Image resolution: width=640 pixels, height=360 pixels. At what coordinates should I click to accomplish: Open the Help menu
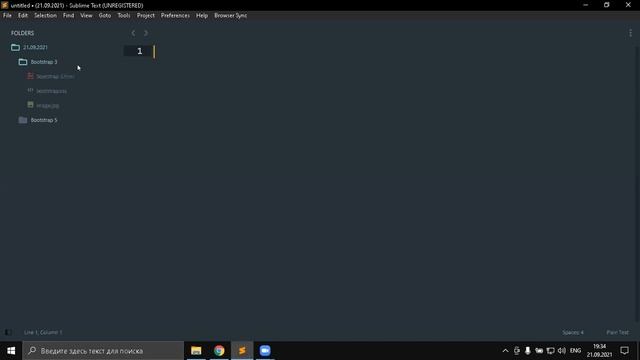click(x=202, y=16)
